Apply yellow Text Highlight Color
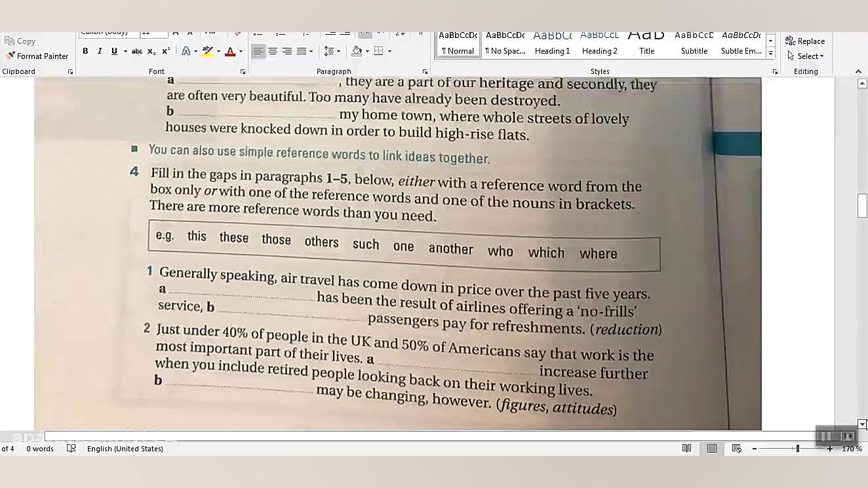 tap(208, 51)
